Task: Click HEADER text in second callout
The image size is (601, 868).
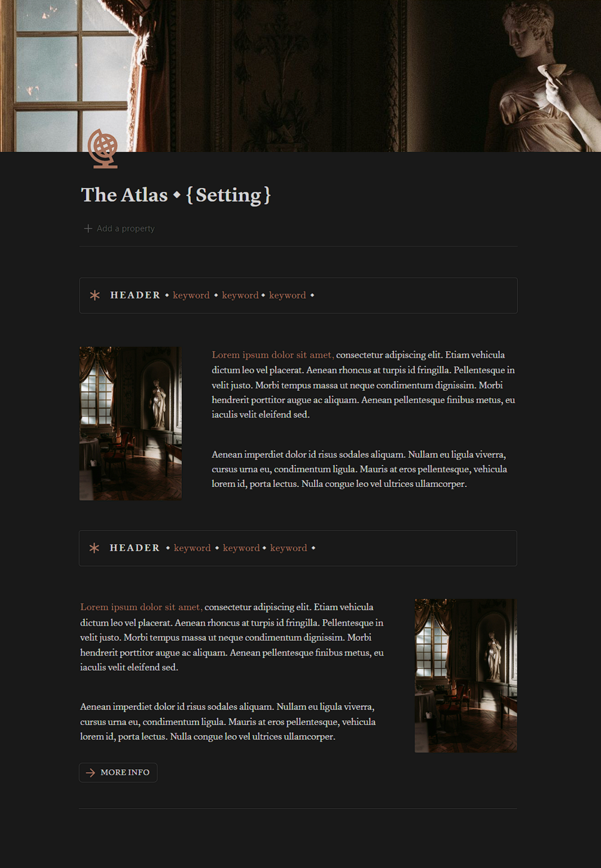Action: point(135,548)
